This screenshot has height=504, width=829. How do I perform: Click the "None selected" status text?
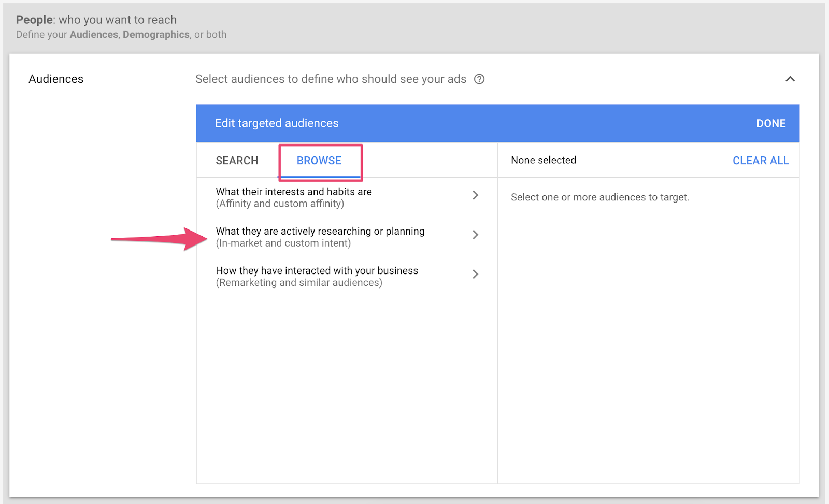point(543,160)
